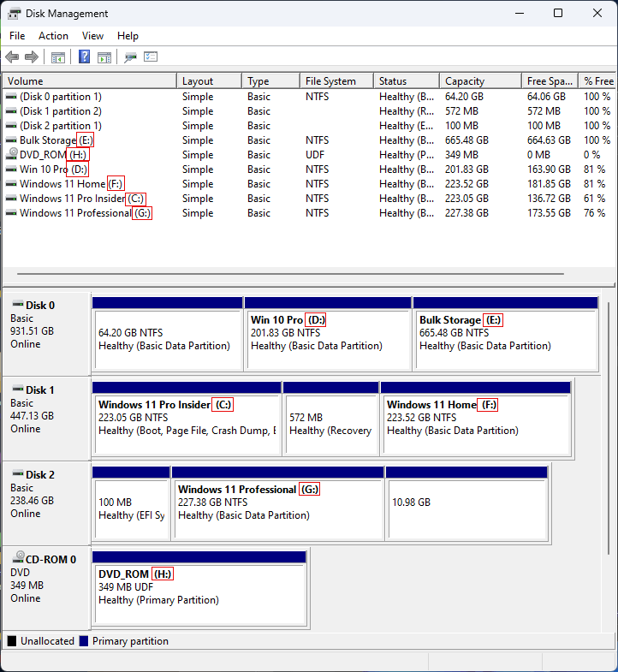
Task: Open the File menu
Action: click(x=17, y=36)
